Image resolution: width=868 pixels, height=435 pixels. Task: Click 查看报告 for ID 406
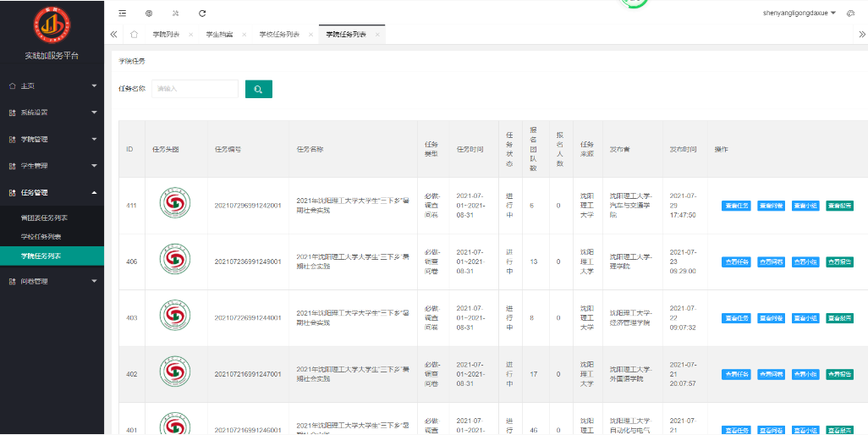click(840, 262)
